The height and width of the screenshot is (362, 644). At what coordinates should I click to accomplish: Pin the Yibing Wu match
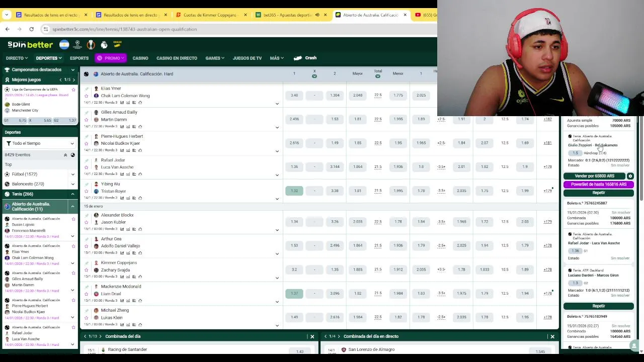(87, 184)
